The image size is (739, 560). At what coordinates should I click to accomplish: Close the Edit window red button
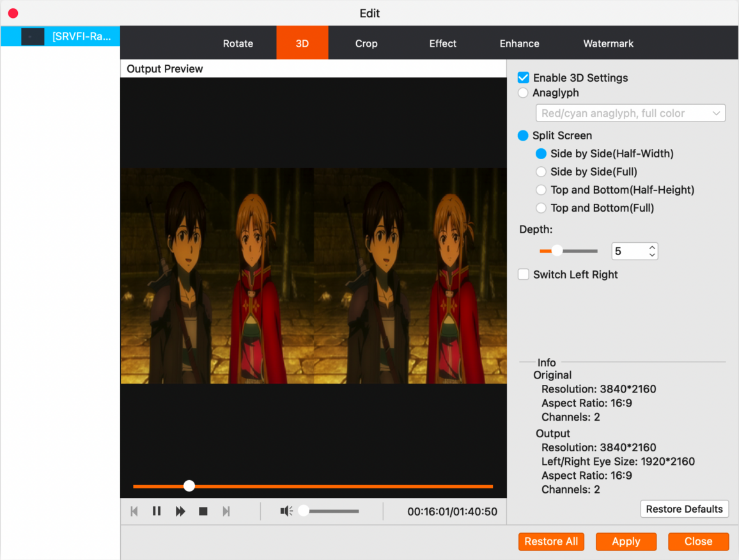pyautogui.click(x=13, y=13)
